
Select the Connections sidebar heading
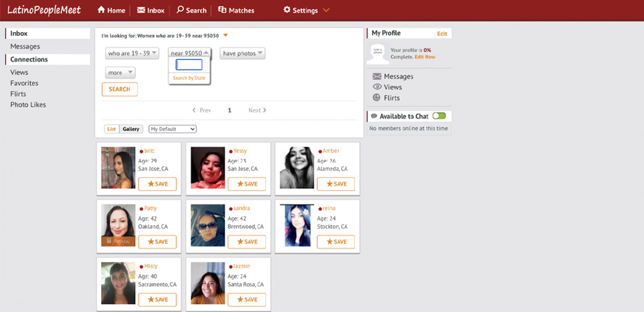click(47, 59)
